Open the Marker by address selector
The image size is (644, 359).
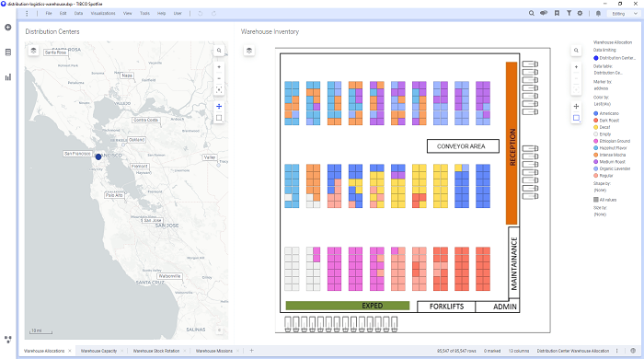[601, 88]
